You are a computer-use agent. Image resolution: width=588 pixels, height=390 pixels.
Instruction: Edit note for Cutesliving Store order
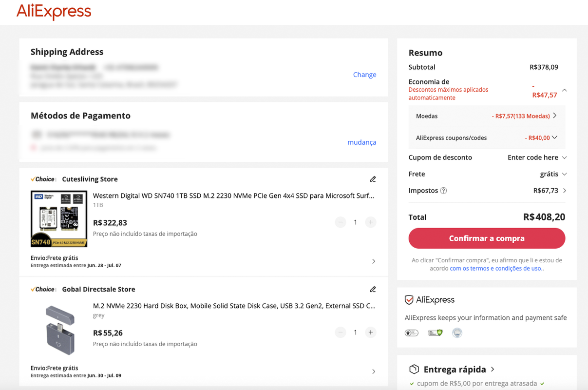coord(373,179)
